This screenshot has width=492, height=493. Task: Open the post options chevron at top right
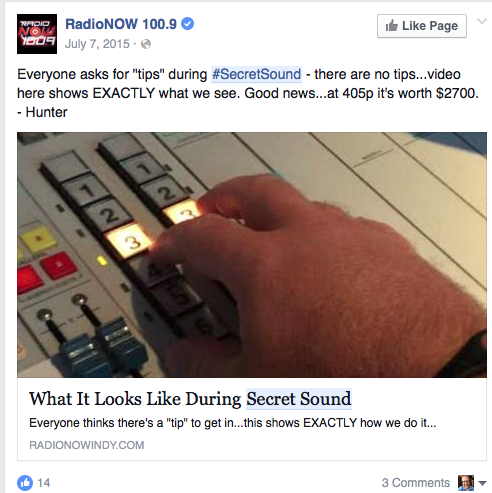click(482, 22)
